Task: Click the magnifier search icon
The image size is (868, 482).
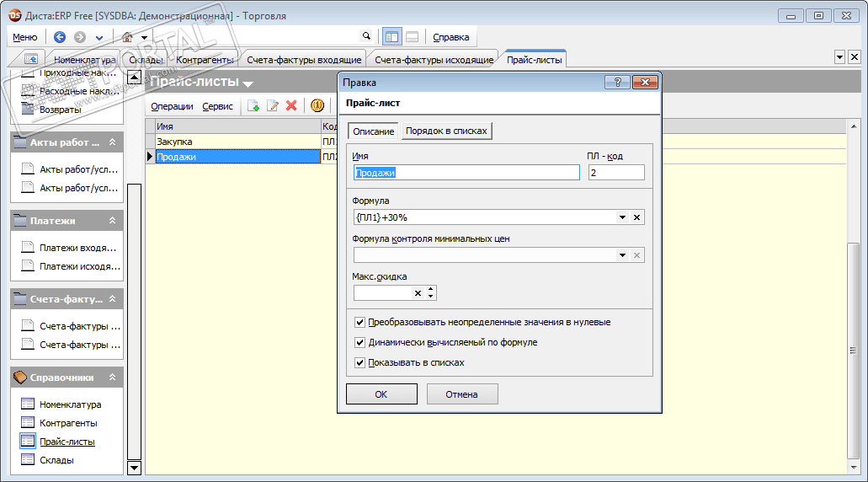Action: pos(366,36)
